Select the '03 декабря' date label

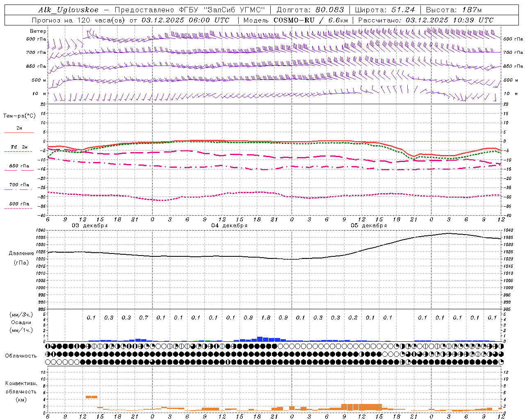[x=90, y=226]
